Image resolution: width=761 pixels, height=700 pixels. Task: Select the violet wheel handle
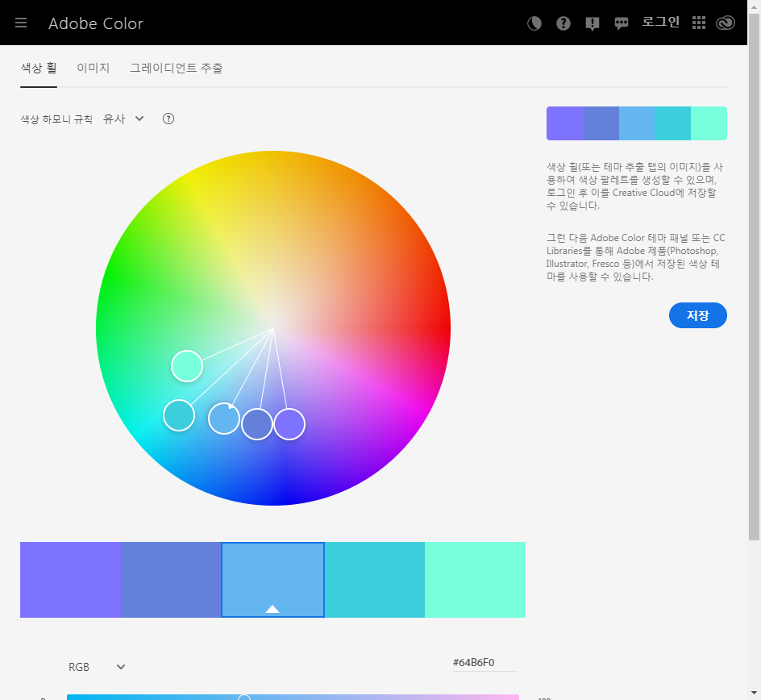pyautogui.click(x=289, y=424)
